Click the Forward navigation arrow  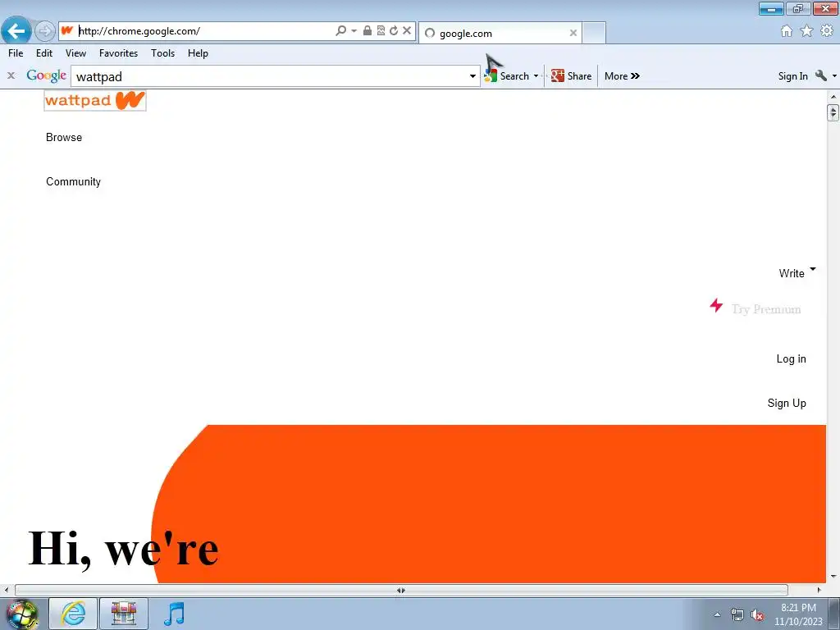click(45, 31)
